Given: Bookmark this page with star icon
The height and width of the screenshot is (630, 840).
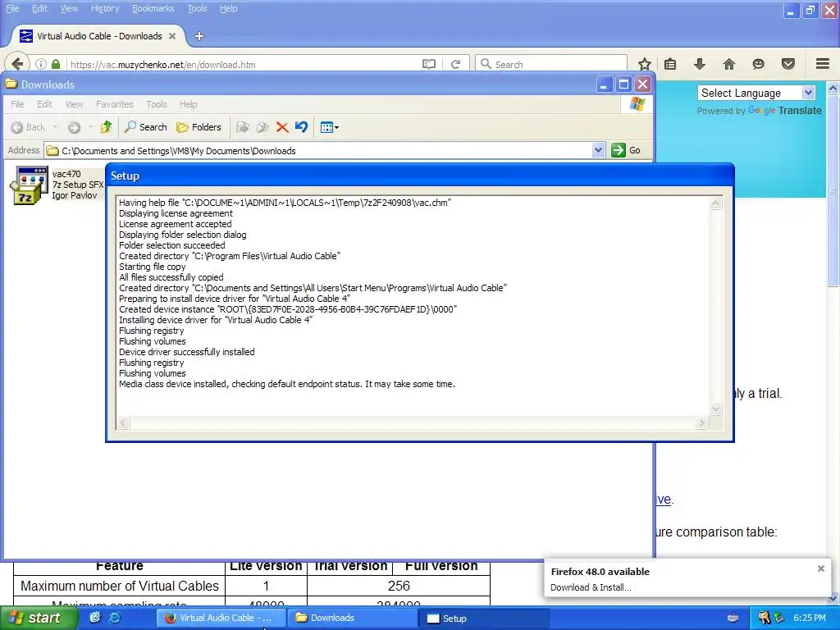Looking at the screenshot, I should pos(645,64).
